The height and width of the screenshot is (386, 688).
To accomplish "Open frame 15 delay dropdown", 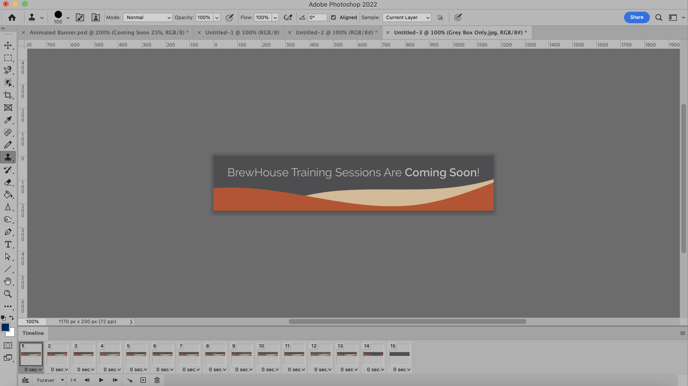I will click(401, 369).
